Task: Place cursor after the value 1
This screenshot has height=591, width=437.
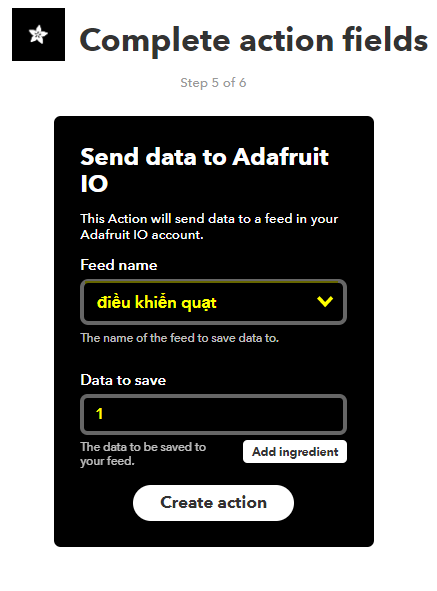Action: 103,414
